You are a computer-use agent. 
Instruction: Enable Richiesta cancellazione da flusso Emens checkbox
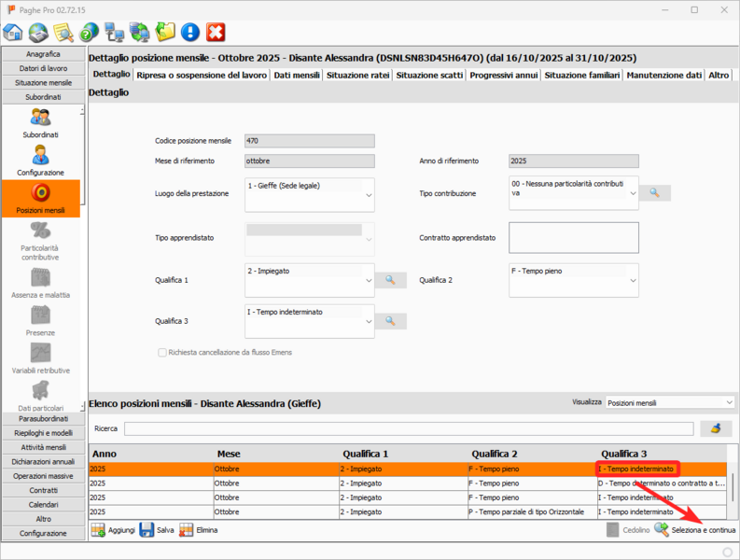(x=162, y=353)
